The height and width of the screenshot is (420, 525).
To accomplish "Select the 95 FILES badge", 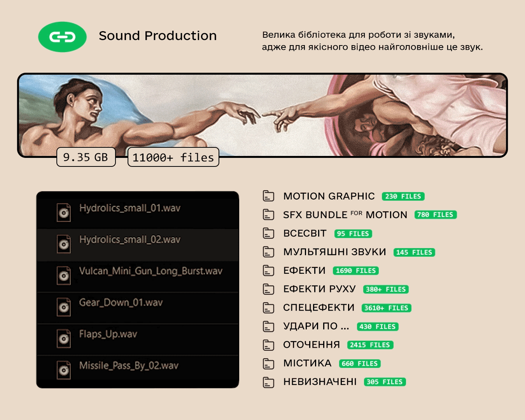I will click(353, 234).
